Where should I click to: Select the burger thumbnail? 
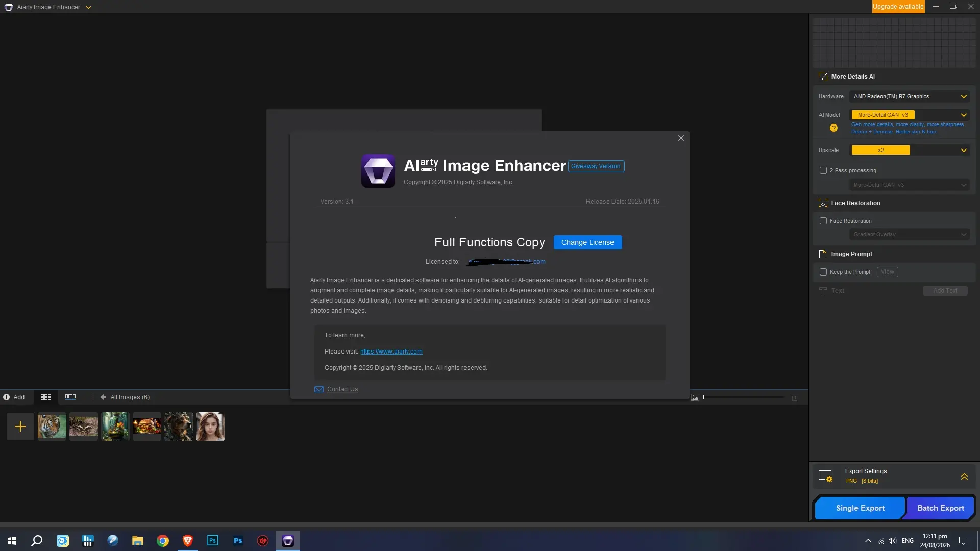point(147,427)
